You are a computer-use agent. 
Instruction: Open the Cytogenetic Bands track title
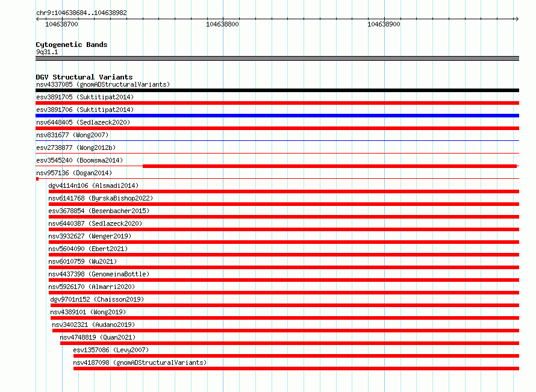click(x=72, y=45)
